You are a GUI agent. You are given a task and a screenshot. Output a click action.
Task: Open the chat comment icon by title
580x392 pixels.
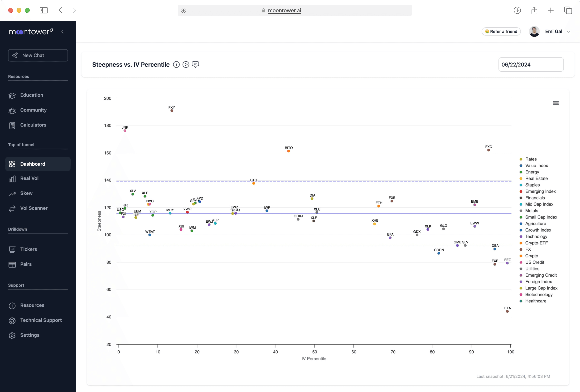[x=195, y=65]
